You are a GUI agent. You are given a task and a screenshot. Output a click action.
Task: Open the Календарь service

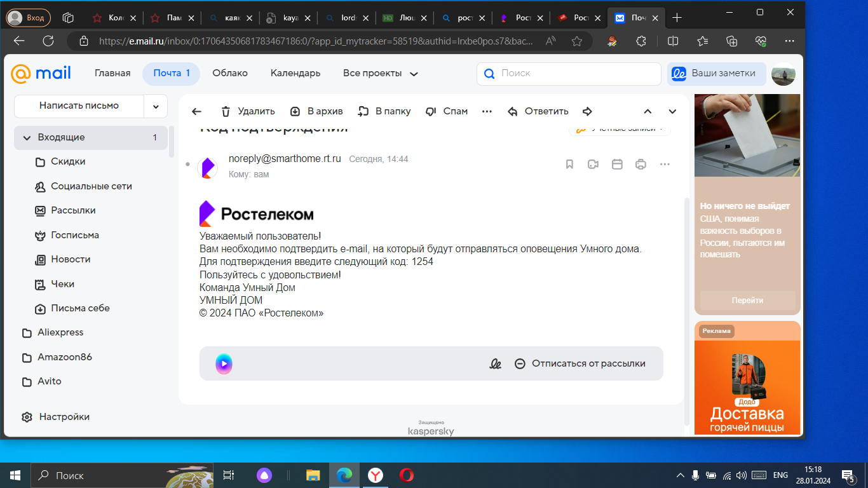tap(295, 73)
